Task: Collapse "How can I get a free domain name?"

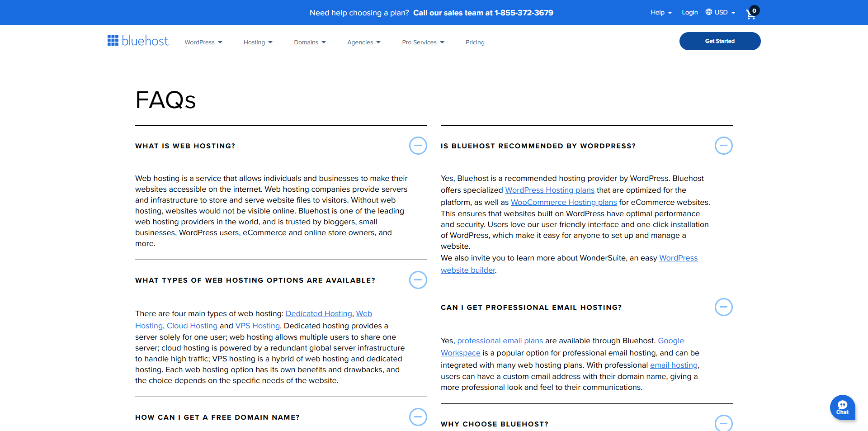Action: [418, 417]
